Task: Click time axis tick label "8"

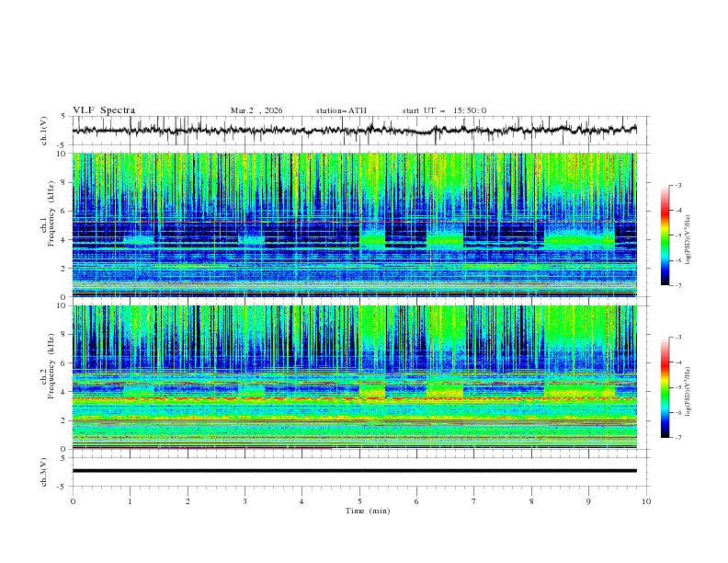Action: click(531, 501)
